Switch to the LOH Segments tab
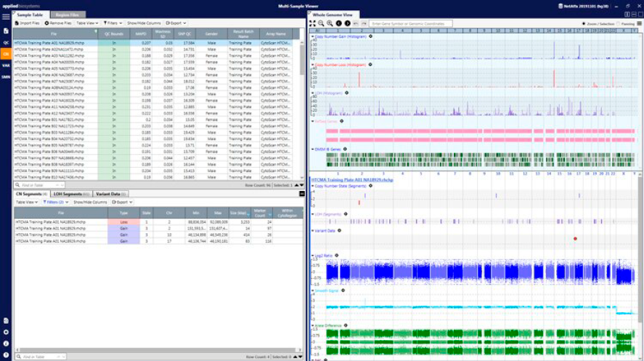Viewport: 644px width, 361px height. (70, 194)
